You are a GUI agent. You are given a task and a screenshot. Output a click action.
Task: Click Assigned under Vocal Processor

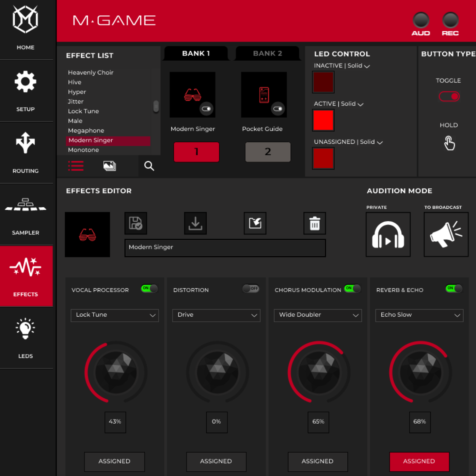(114, 461)
